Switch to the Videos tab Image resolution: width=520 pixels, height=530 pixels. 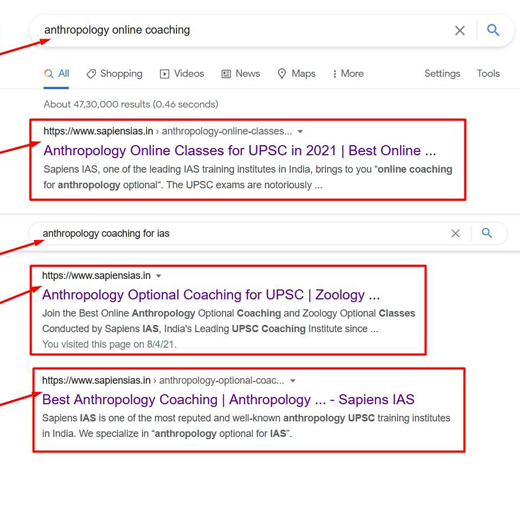point(182,74)
